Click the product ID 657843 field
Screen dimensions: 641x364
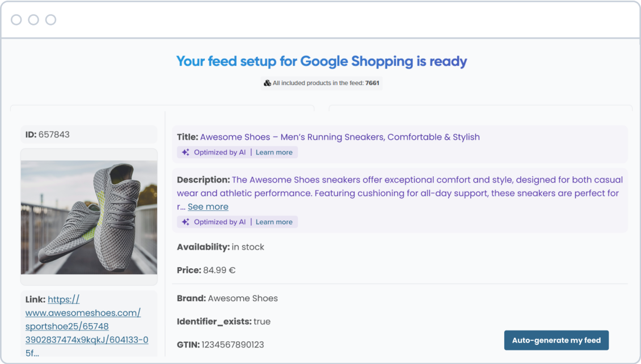click(x=88, y=134)
